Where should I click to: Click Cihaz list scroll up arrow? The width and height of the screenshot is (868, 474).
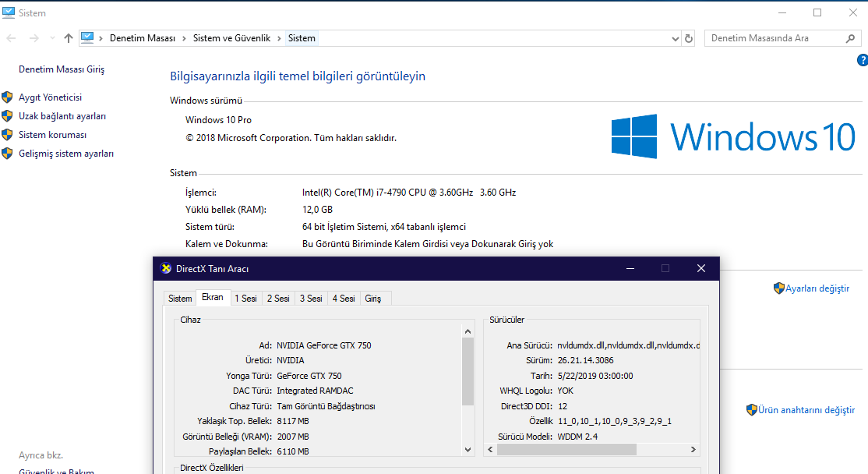click(x=468, y=331)
